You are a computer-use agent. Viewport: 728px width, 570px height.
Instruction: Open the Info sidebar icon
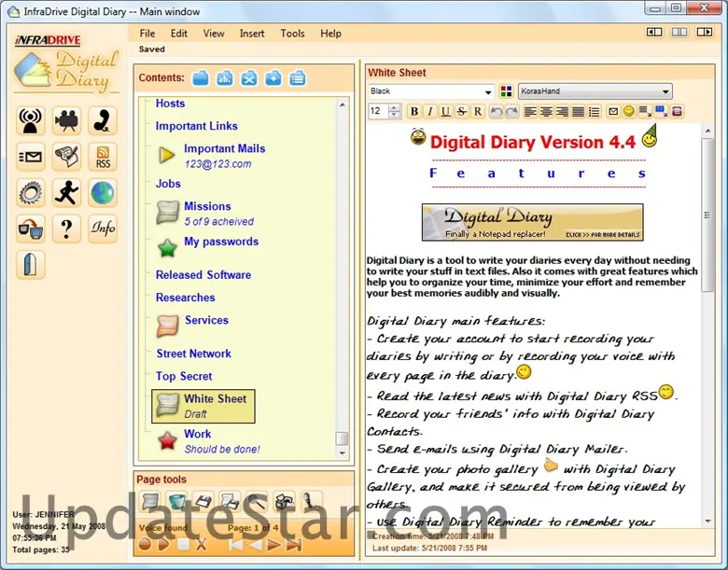pyautogui.click(x=102, y=229)
